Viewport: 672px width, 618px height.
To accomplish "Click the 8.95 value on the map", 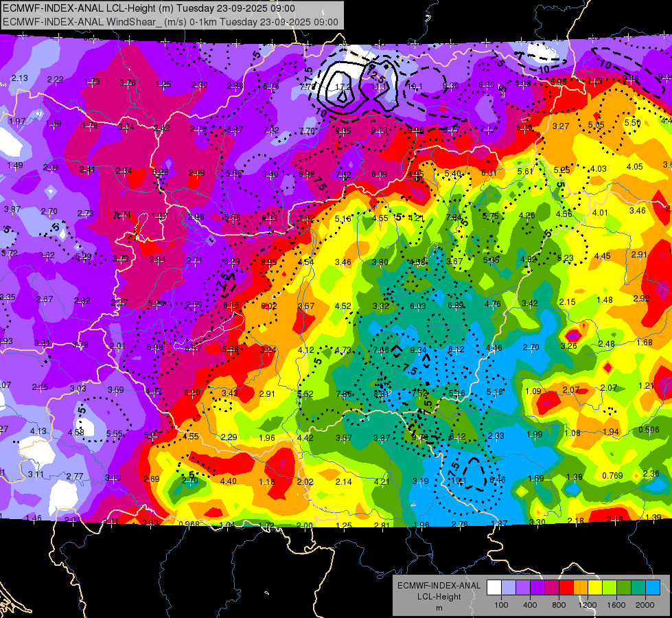I will (x=268, y=262).
